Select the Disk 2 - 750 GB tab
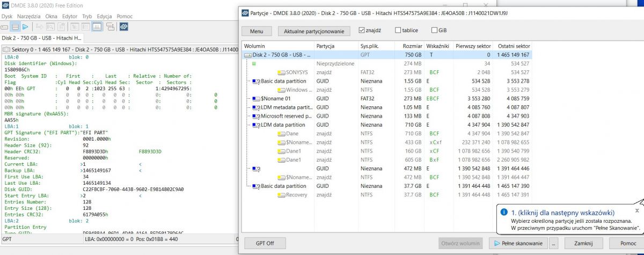This screenshot has width=644, height=255. click(42, 38)
